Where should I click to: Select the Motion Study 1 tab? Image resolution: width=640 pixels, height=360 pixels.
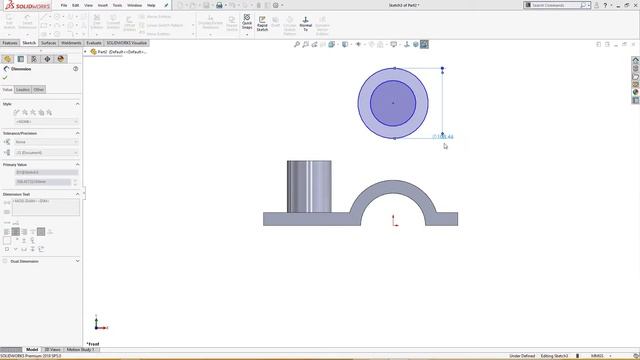(x=80, y=349)
